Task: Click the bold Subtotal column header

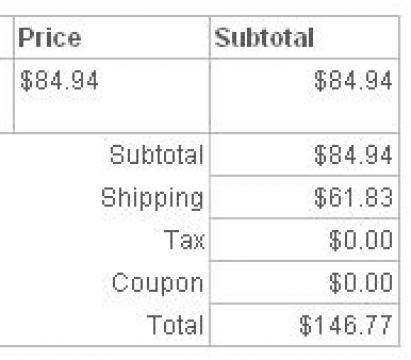Action: pos(264,38)
